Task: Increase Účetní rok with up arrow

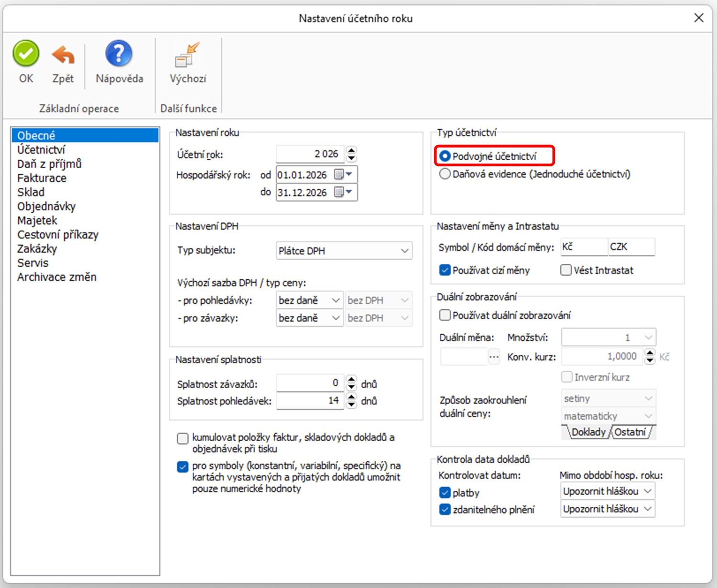Action: (352, 150)
